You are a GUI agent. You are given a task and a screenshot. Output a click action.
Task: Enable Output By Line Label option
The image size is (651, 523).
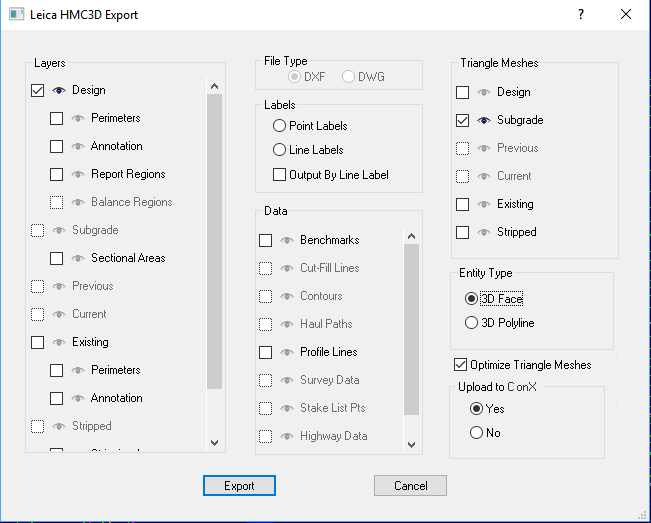(x=280, y=175)
